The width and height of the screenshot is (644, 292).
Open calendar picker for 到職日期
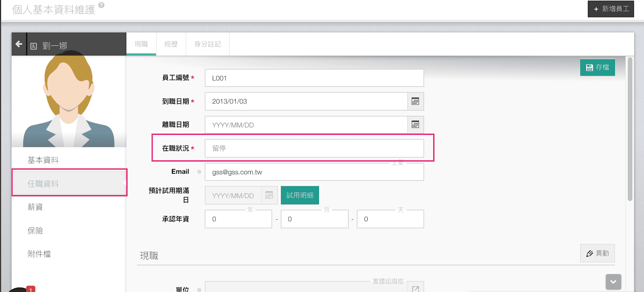coord(415,101)
